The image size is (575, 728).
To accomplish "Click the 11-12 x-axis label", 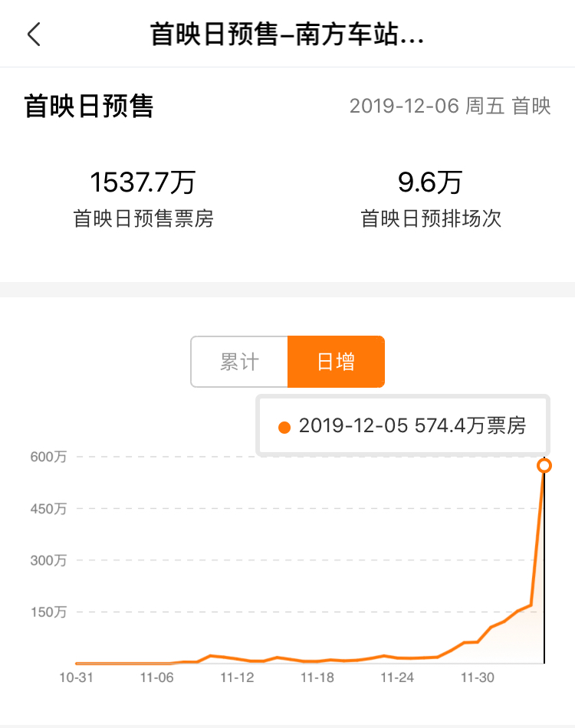I will 237,678.
